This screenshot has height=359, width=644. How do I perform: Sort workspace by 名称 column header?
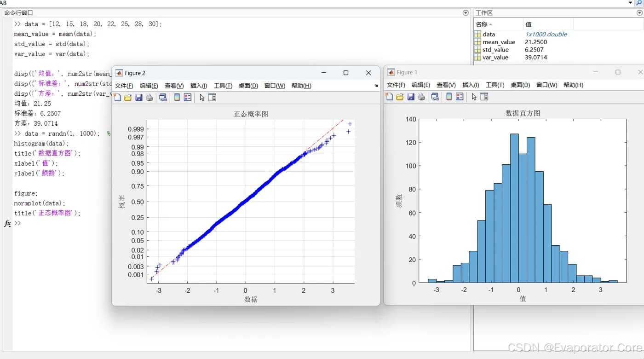[499, 24]
